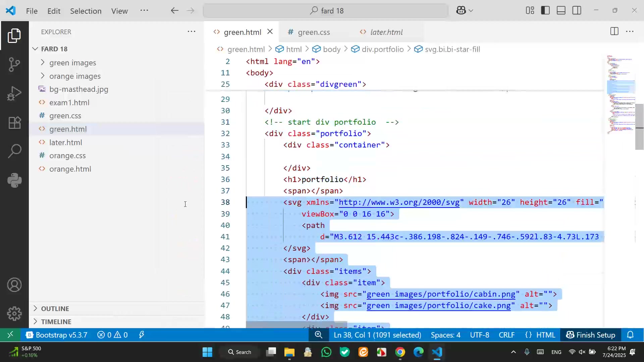The width and height of the screenshot is (644, 362).
Task: Expand the TIMELINE section
Action: [x=56, y=321]
